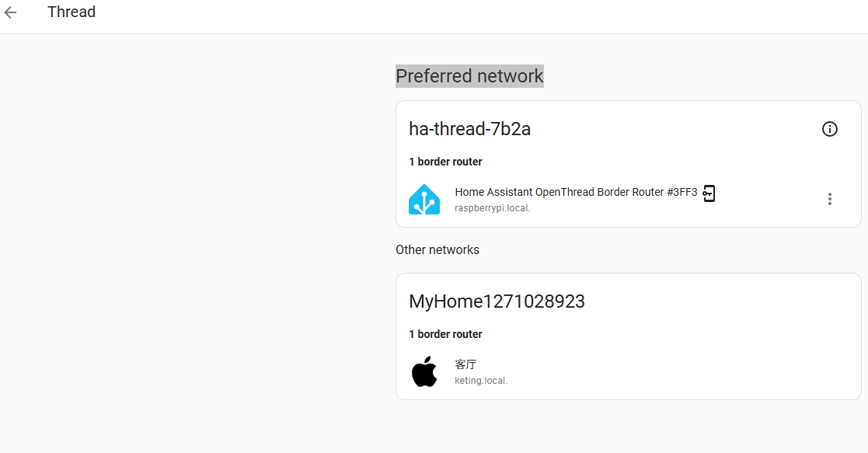
Task: Click the Thread page title
Action: (x=71, y=12)
